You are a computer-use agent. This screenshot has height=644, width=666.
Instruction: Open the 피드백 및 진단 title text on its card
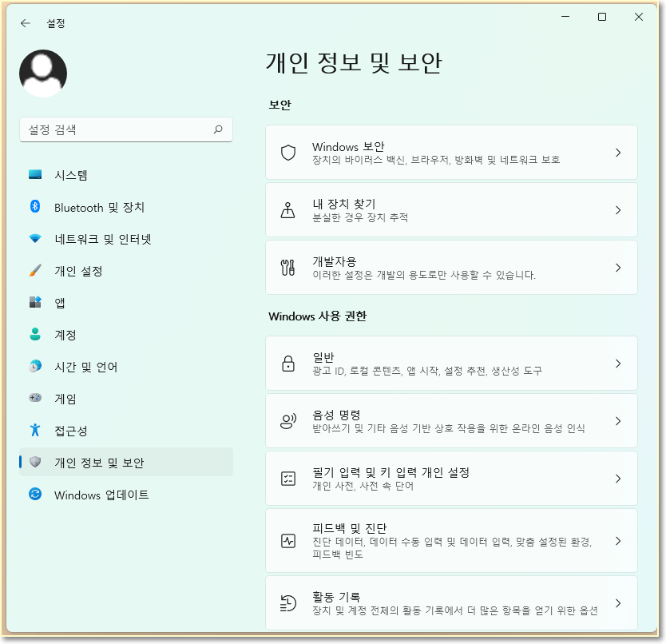point(350,528)
